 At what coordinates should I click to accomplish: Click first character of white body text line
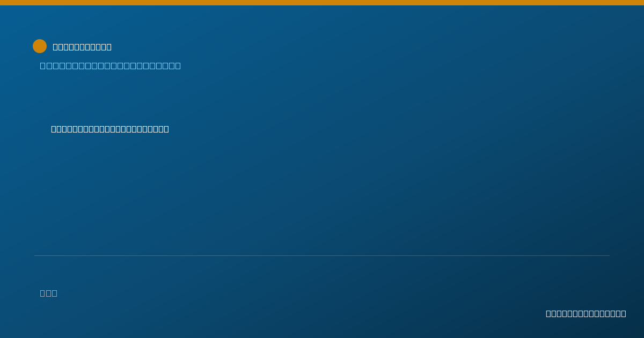click(54, 129)
